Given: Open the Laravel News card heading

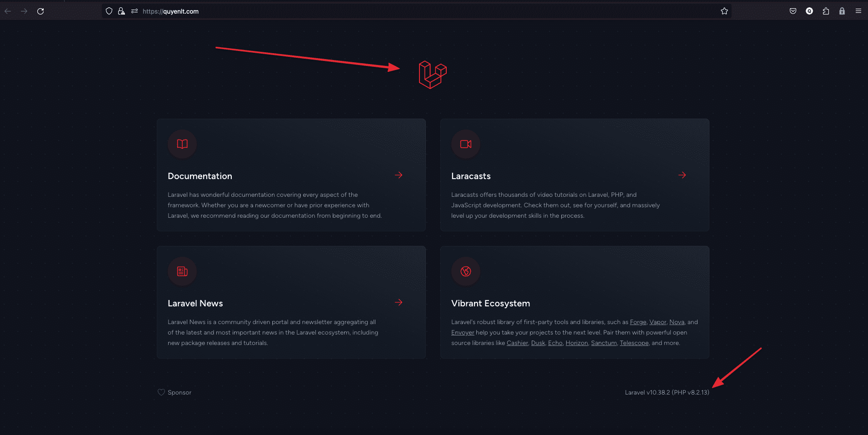Looking at the screenshot, I should [195, 303].
